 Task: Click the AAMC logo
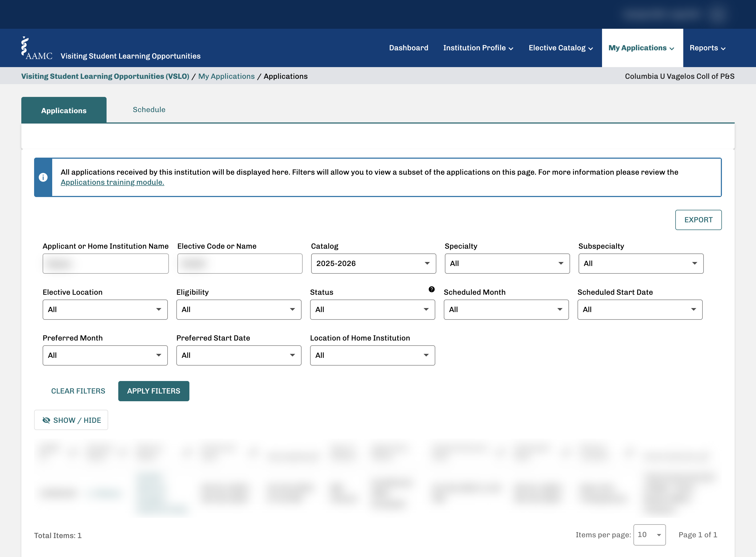click(x=36, y=48)
